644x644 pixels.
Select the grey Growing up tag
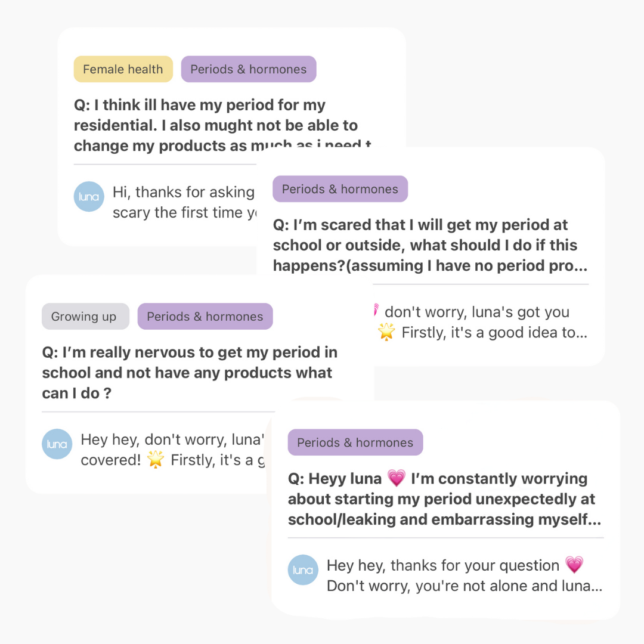85,316
